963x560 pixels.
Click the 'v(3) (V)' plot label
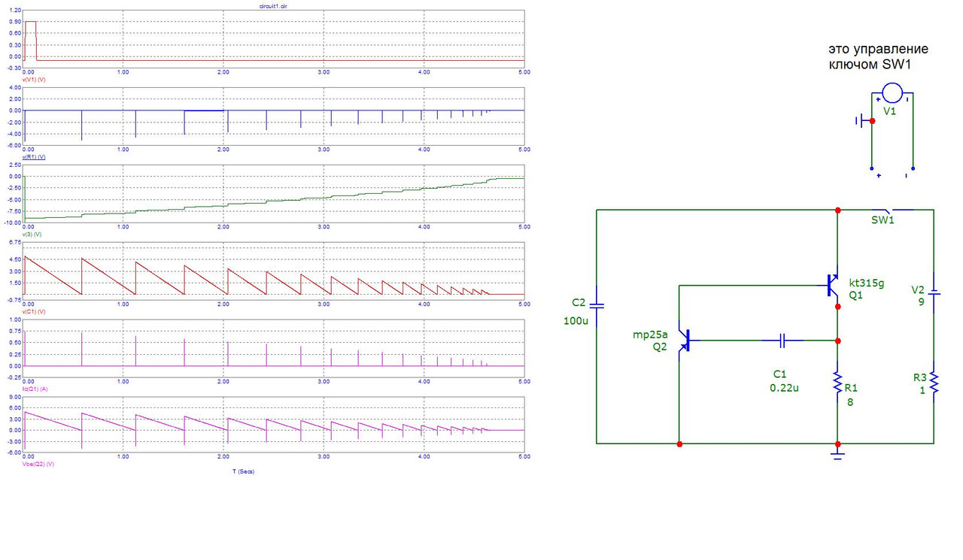[32, 235]
